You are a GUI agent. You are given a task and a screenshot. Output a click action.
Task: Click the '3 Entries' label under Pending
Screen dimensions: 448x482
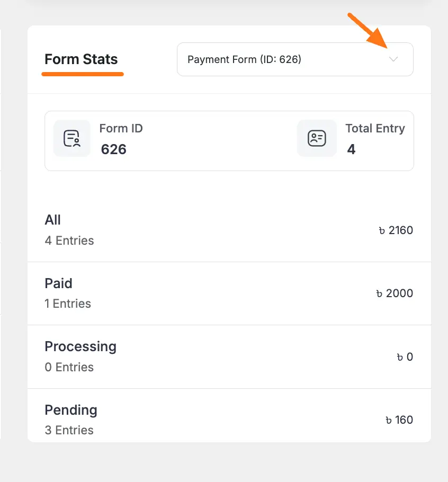[x=69, y=430]
